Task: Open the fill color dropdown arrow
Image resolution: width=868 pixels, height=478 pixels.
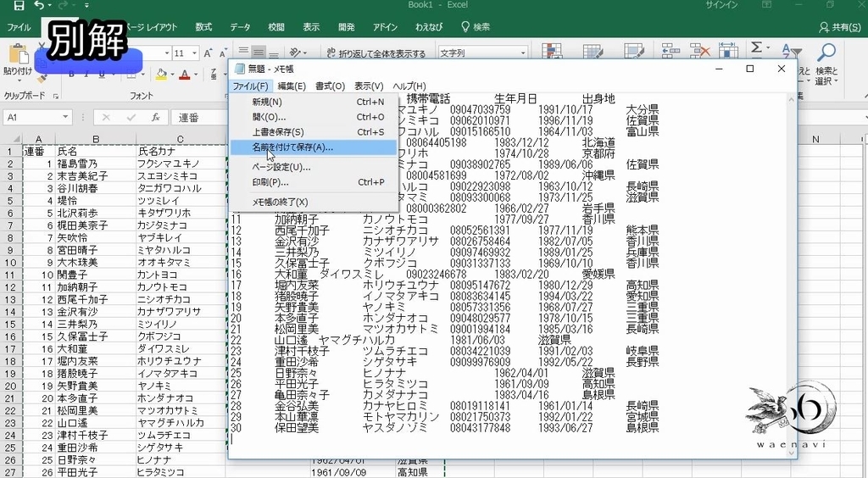Action: tap(172, 74)
